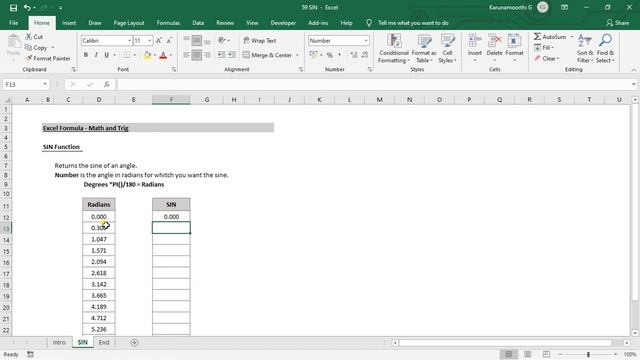Screen dimensions: 640x360
Task: Apply Percent Style format
Action: coord(330,55)
